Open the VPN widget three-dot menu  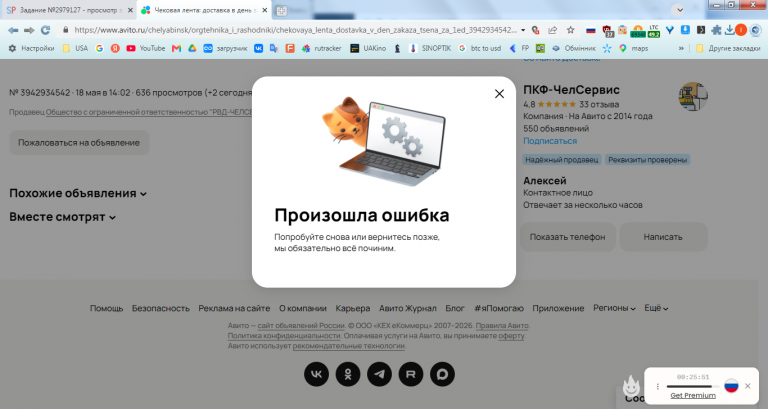click(657, 386)
